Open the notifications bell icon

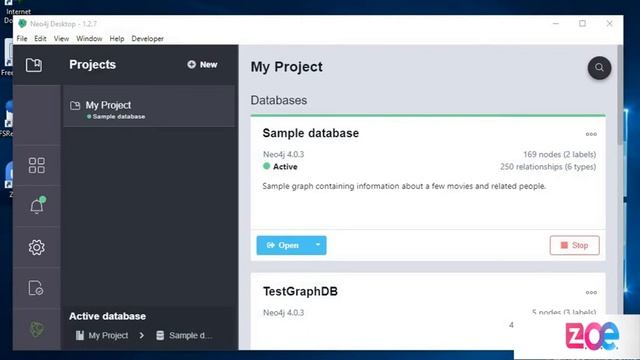tap(37, 205)
